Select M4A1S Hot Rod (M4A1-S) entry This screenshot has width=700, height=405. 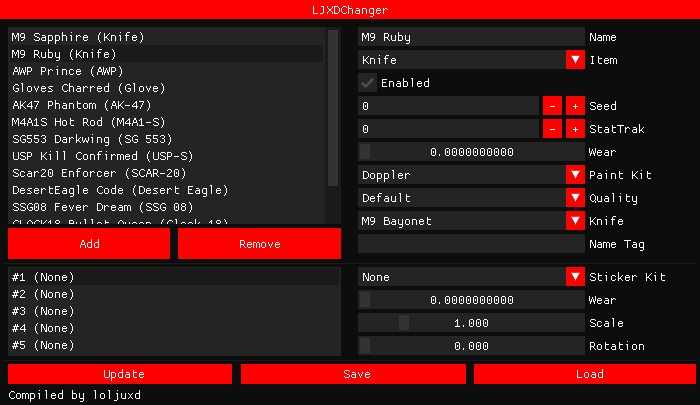point(166,122)
